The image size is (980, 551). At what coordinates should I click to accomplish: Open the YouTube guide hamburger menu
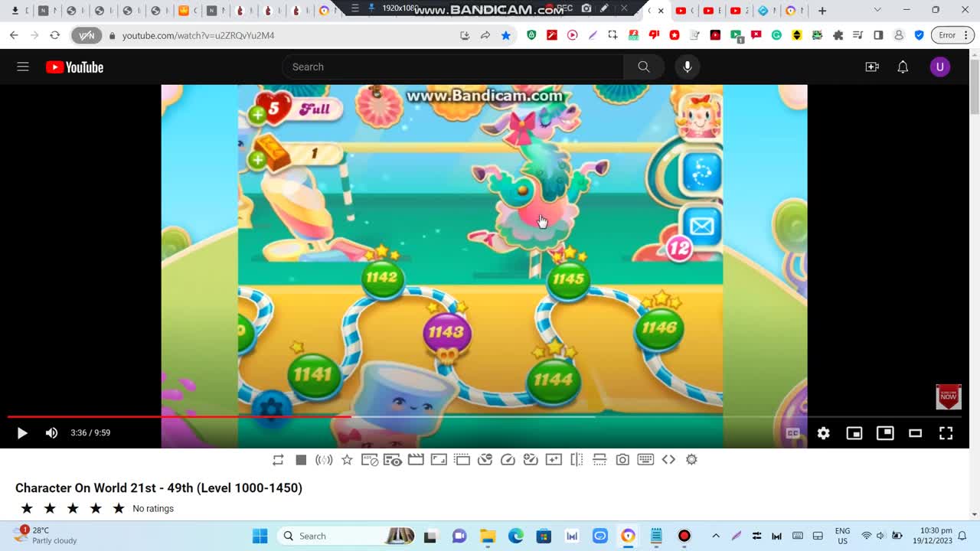click(x=23, y=67)
